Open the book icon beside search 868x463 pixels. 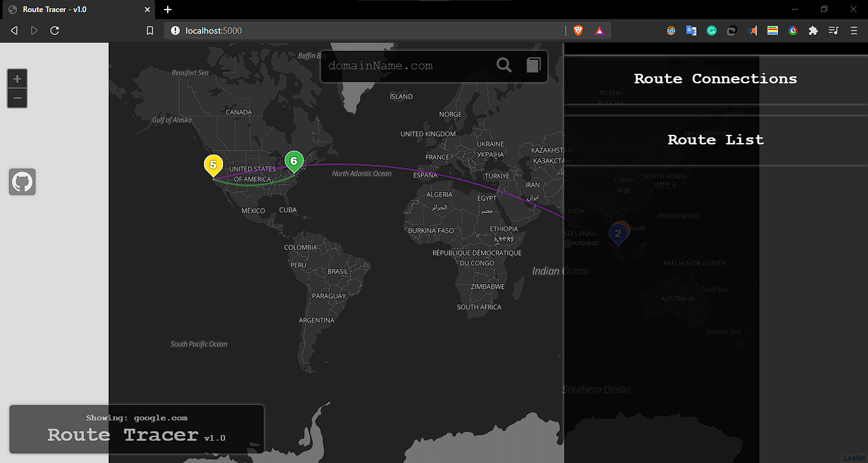point(533,65)
